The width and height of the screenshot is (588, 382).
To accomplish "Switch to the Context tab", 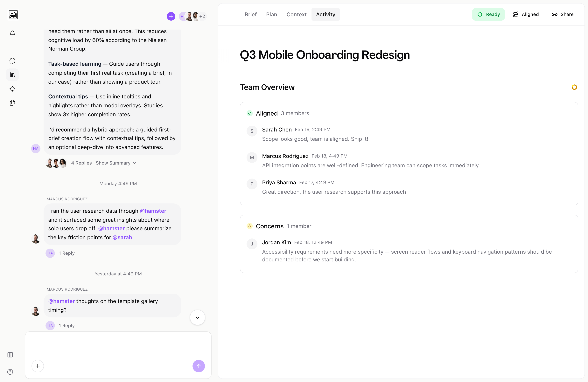I will pyautogui.click(x=296, y=14).
